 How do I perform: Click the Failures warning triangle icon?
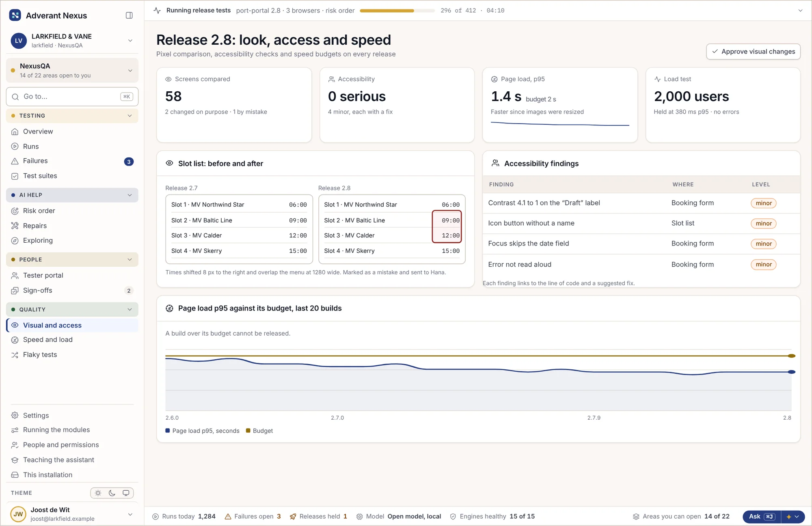point(15,161)
